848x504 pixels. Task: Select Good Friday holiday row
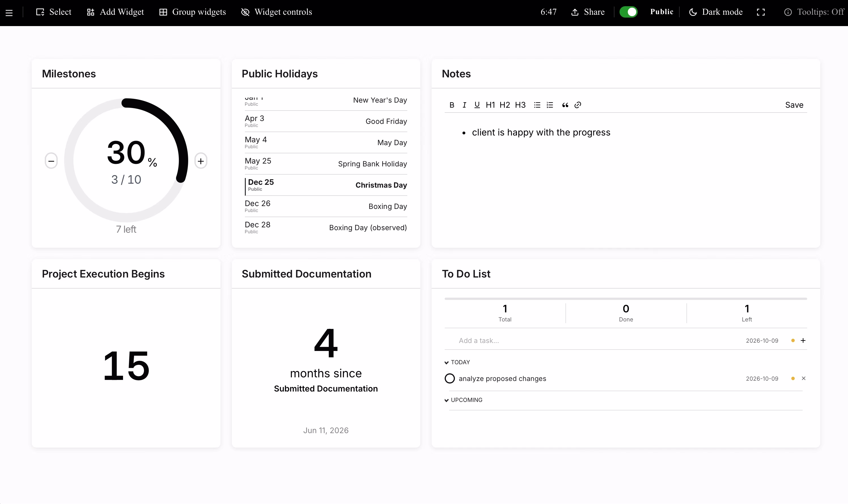[326, 121]
